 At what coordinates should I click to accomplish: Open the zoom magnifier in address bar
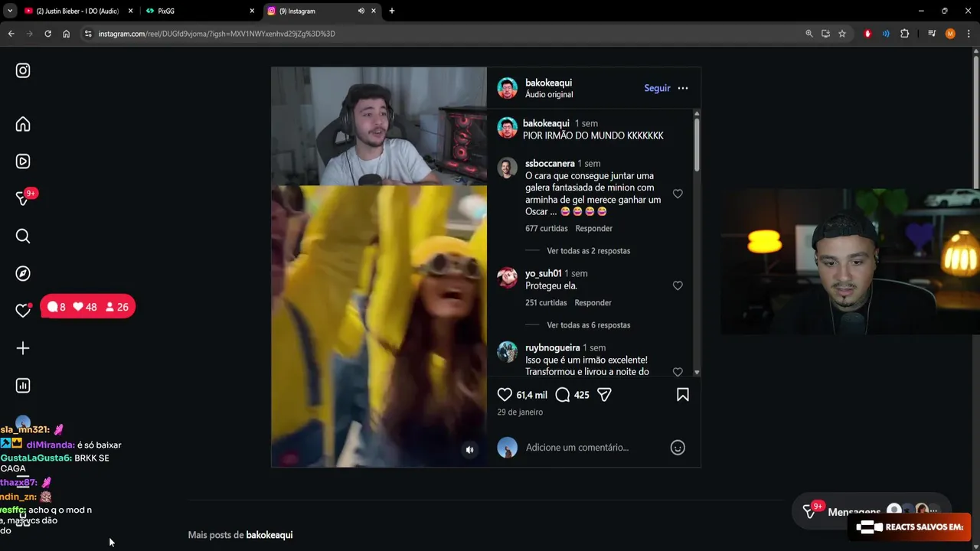[809, 34]
